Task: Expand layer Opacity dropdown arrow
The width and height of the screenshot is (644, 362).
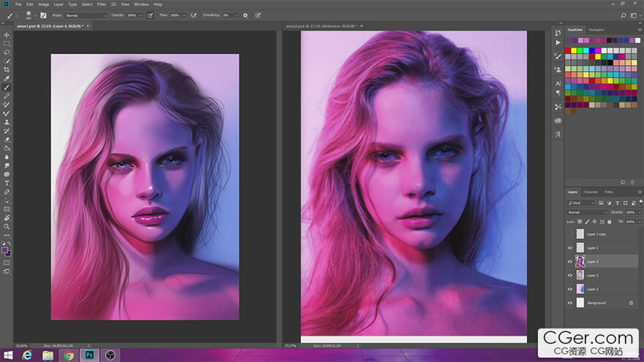Action: (639, 212)
